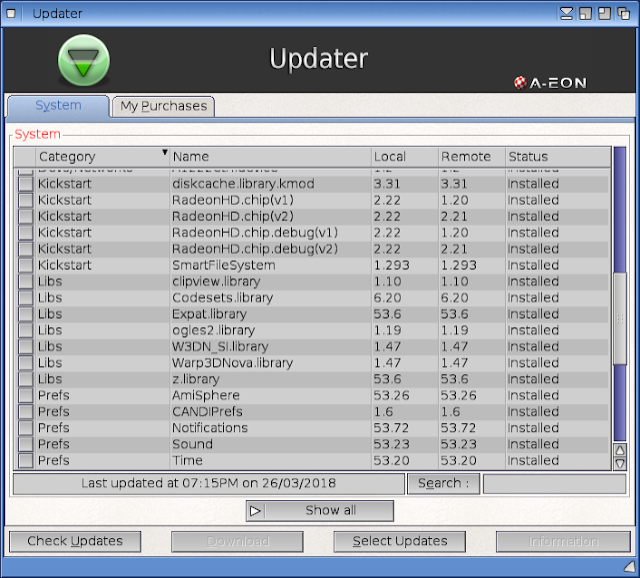The image size is (640, 578).
Task: Open the System tab
Action: (58, 106)
